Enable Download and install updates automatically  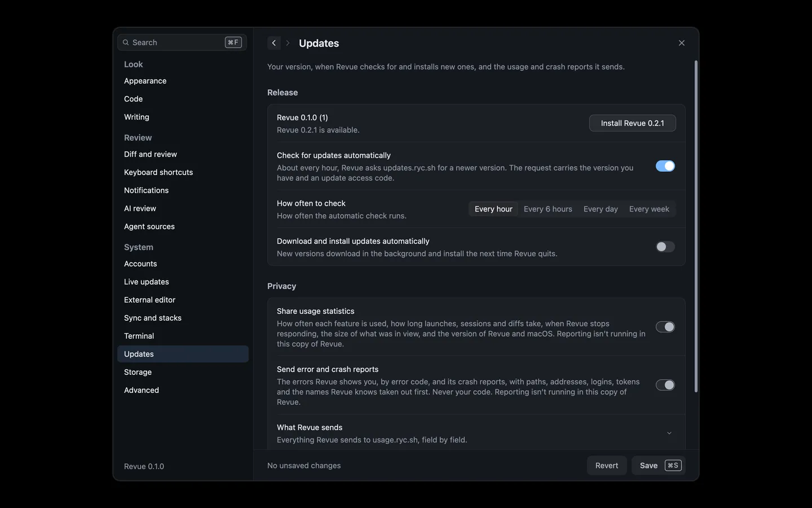pos(665,247)
